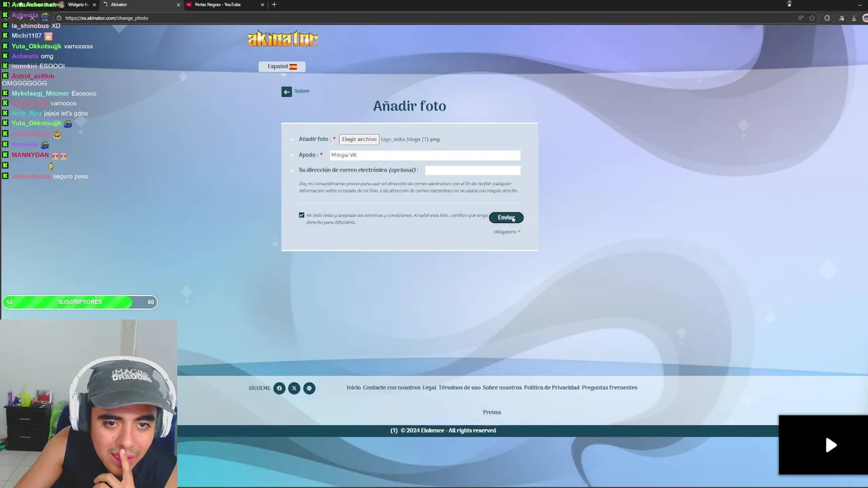This screenshot has width=868, height=488.
Task: Click the Añadir foto heading
Action: point(410,106)
